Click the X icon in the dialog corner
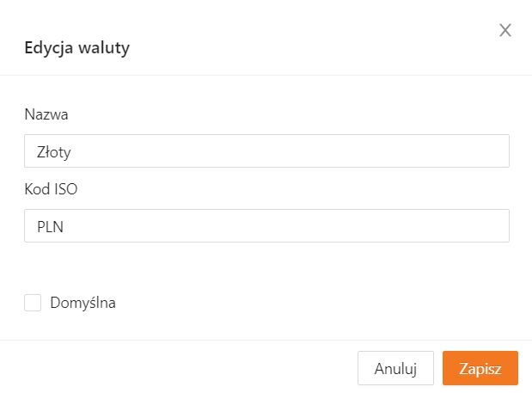This screenshot has height=393, width=532. [505, 31]
